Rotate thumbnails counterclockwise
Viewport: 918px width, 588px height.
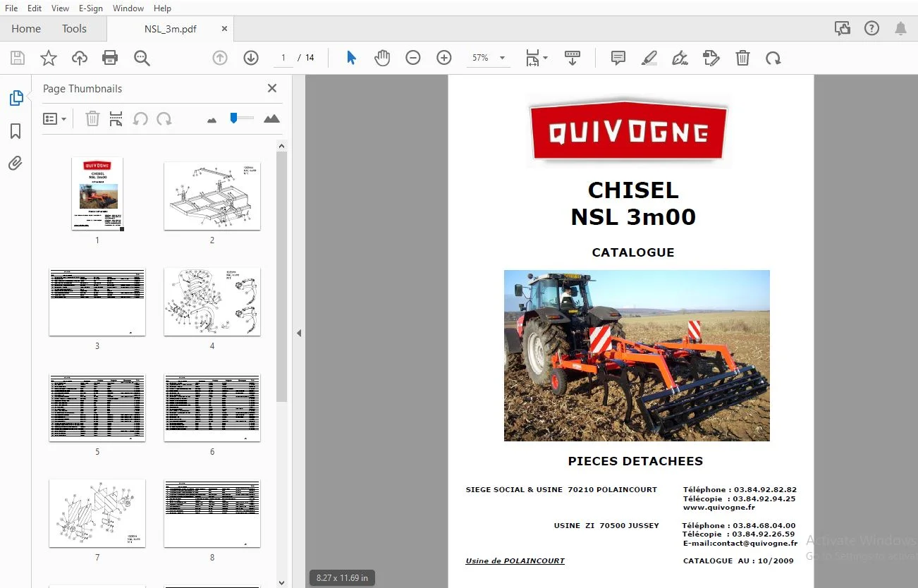click(x=140, y=118)
